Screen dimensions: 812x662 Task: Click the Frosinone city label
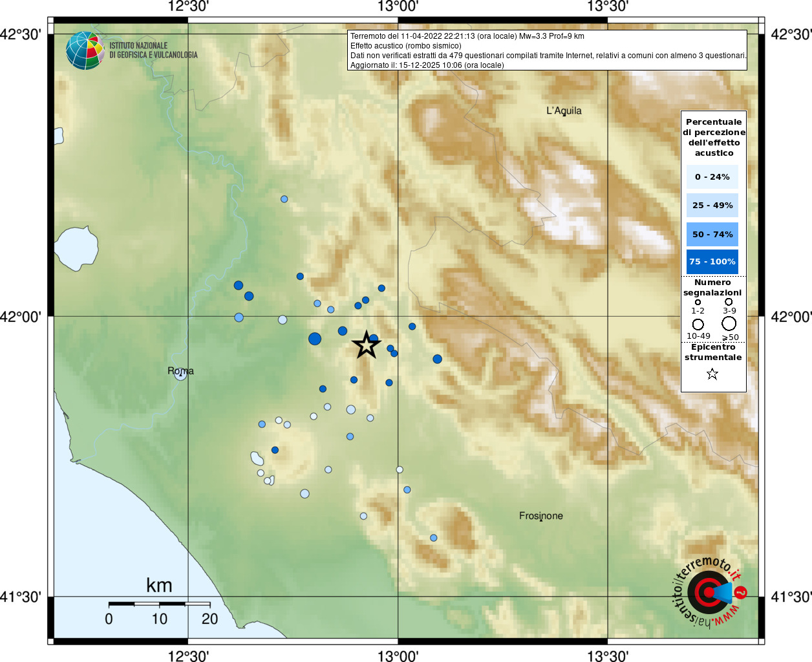(x=541, y=515)
